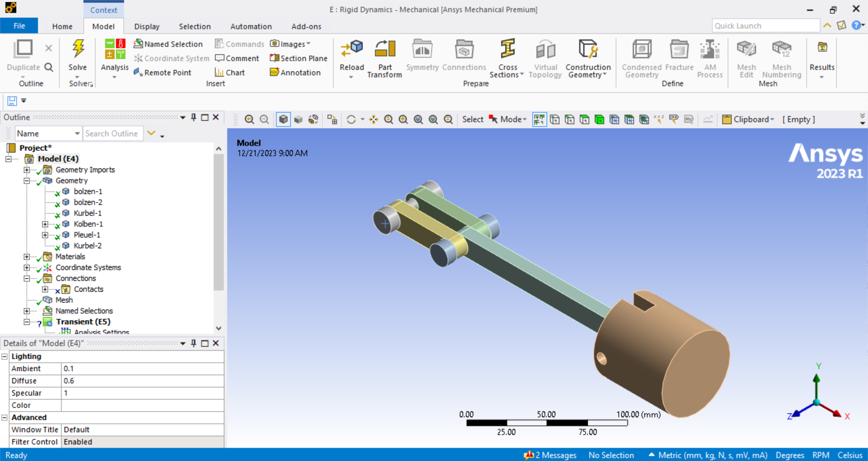Viewport: 868px width, 461px height.
Task: Toggle the shaded exterior display (gray cube)
Action: pos(298,119)
